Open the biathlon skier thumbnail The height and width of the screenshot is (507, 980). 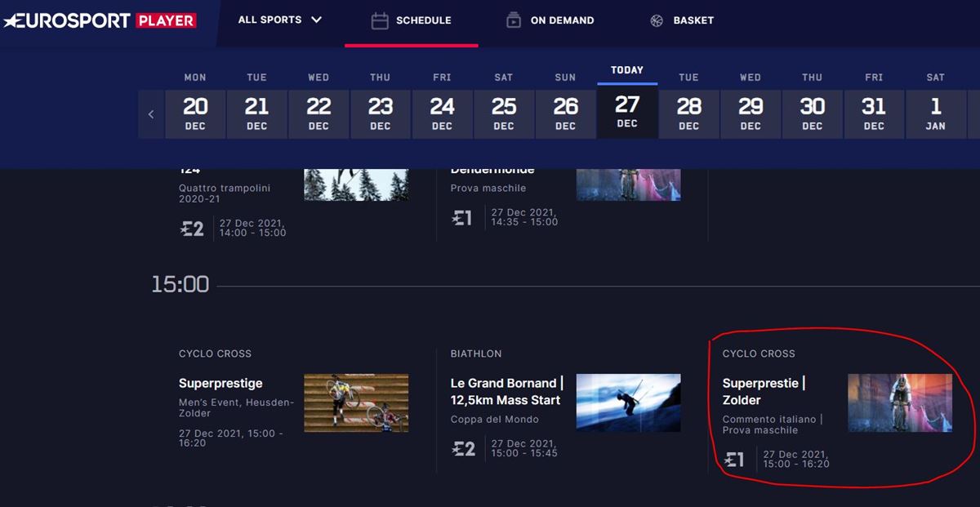[x=628, y=402]
